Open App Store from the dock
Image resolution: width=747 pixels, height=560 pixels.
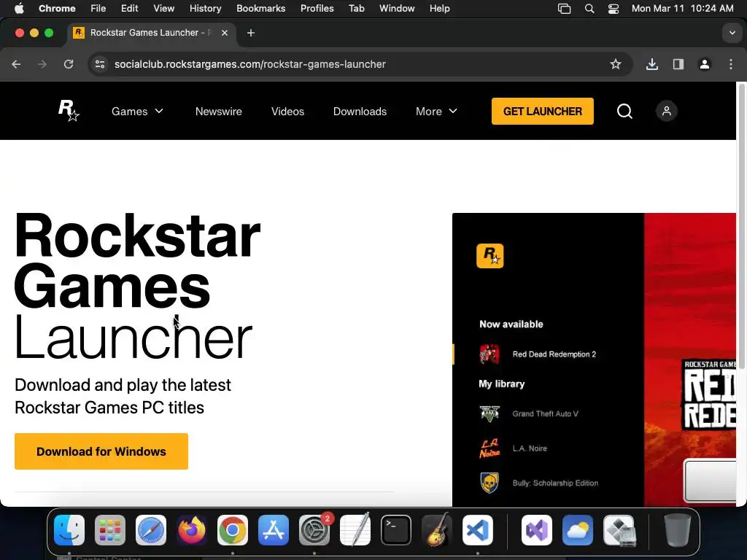[x=274, y=530]
